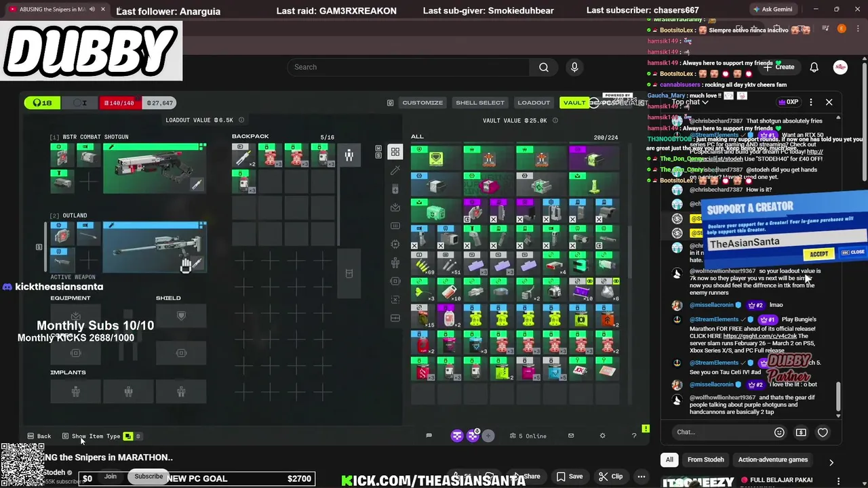
Task: Click the in-game settings gear icon
Action: click(x=602, y=436)
